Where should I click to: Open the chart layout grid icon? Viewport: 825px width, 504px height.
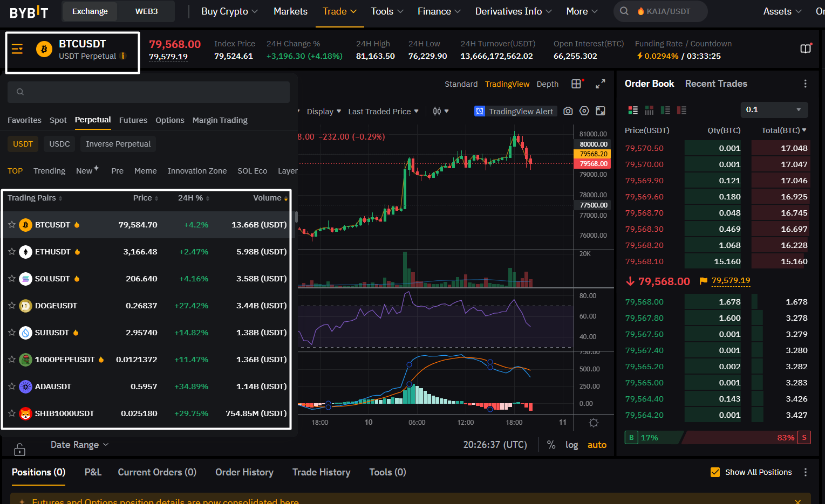tap(576, 84)
